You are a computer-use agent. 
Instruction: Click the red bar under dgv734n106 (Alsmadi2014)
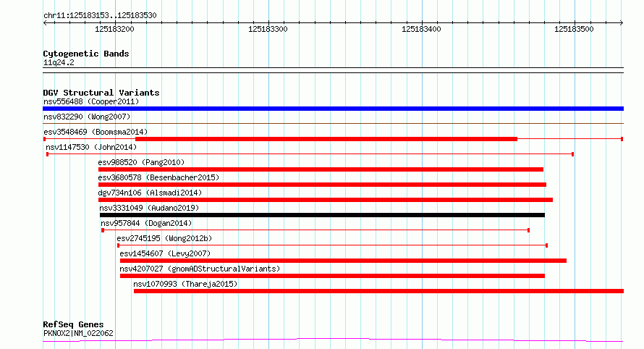(x=326, y=200)
